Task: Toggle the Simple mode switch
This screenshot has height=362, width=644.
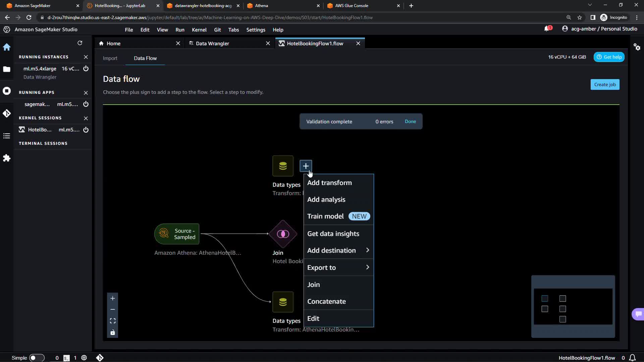Action: point(37,358)
